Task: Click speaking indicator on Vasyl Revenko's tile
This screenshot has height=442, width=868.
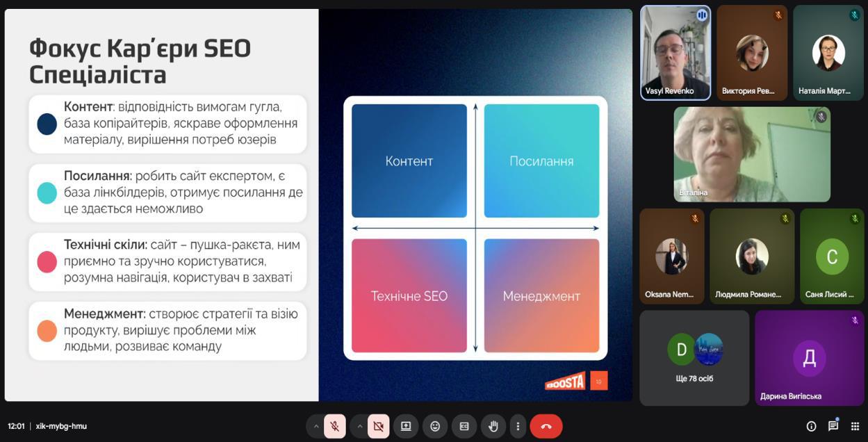Action: click(702, 15)
